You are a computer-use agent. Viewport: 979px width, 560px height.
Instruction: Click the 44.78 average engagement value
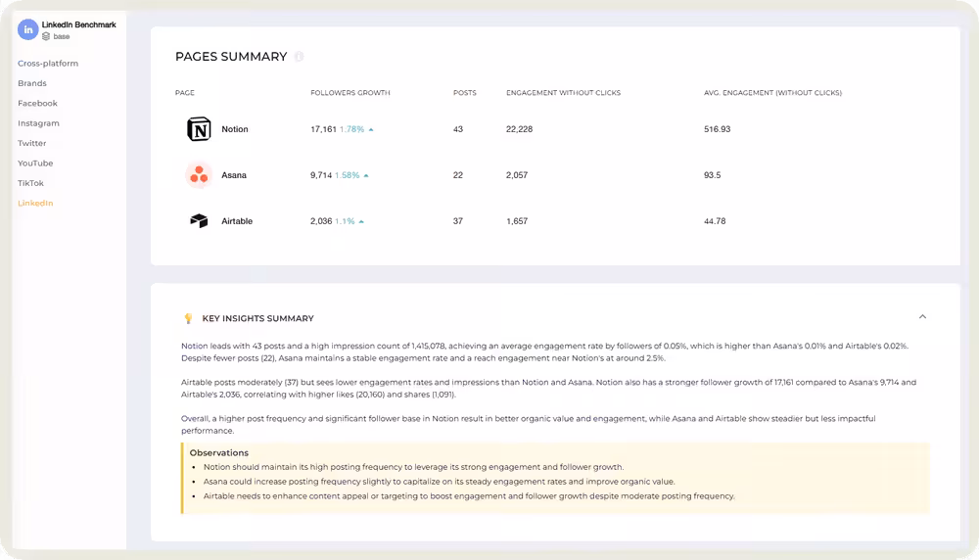(715, 221)
